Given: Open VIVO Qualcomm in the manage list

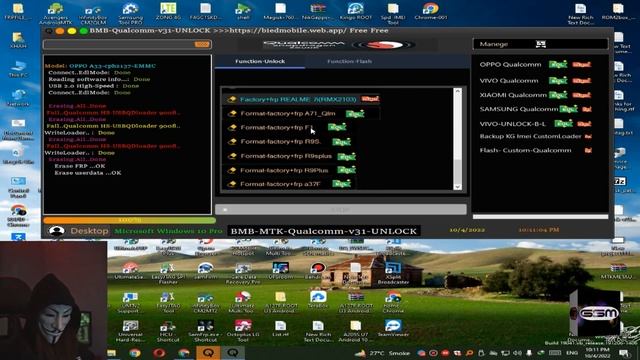Looking at the screenshot, I should 509,81.
